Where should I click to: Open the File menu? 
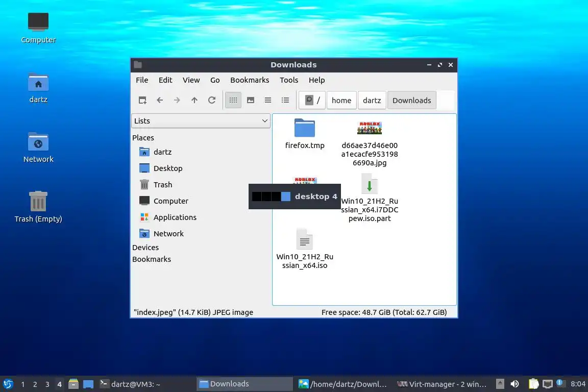pos(142,80)
